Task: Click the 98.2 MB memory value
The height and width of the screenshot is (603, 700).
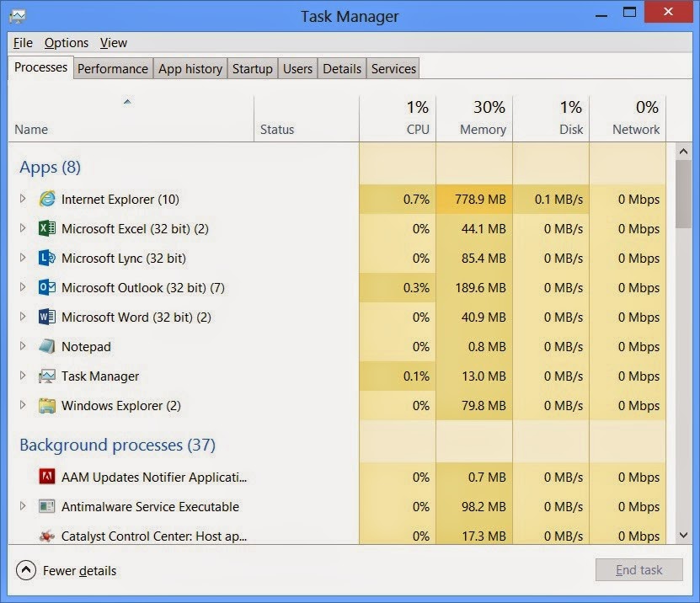Action: pos(484,507)
